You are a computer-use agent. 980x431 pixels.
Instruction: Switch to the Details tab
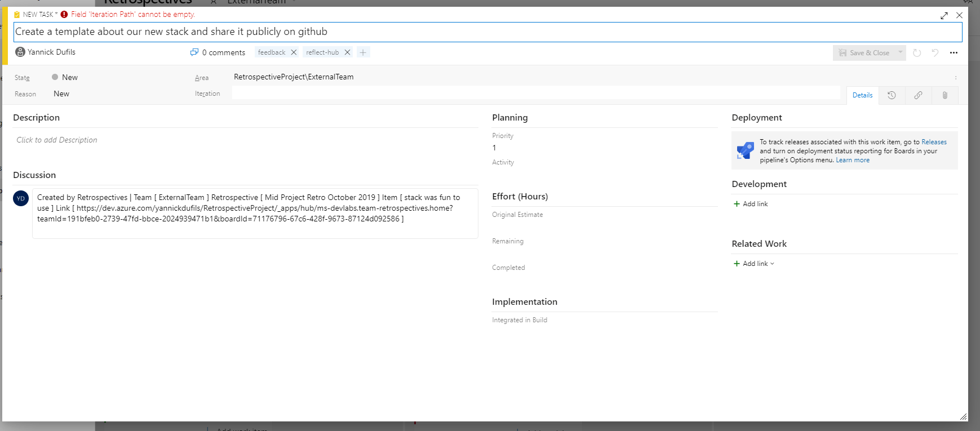click(x=862, y=95)
